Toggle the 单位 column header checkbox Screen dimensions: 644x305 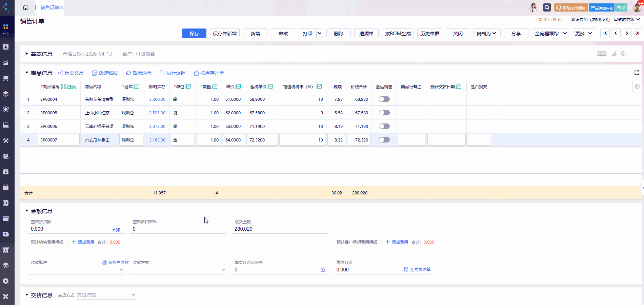click(188, 87)
